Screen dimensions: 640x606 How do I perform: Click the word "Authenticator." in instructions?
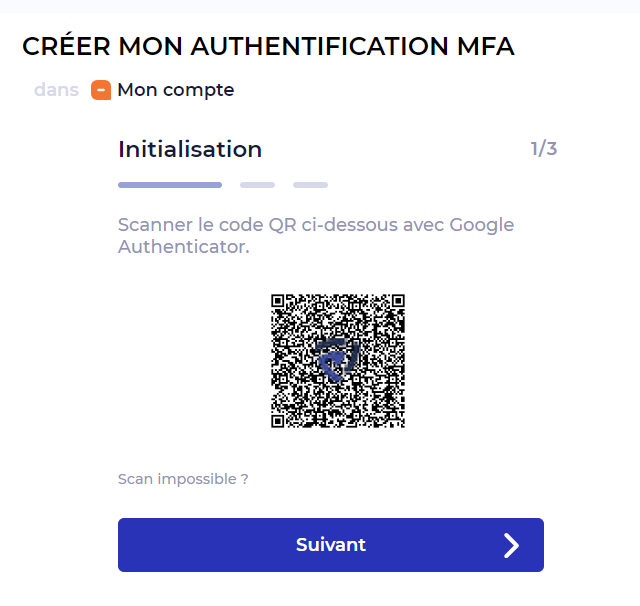[183, 246]
